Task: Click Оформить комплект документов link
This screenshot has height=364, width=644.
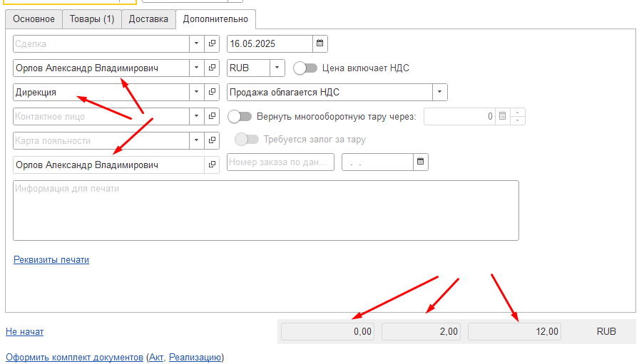Action: tap(74, 358)
